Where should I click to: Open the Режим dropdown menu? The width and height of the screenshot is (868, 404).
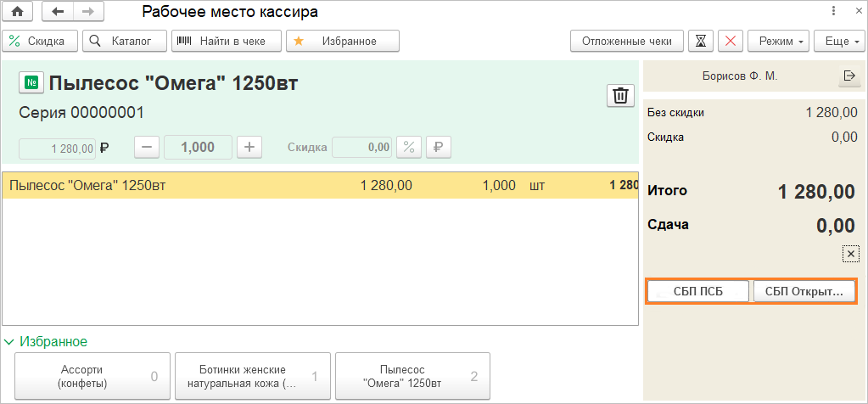[x=778, y=41]
